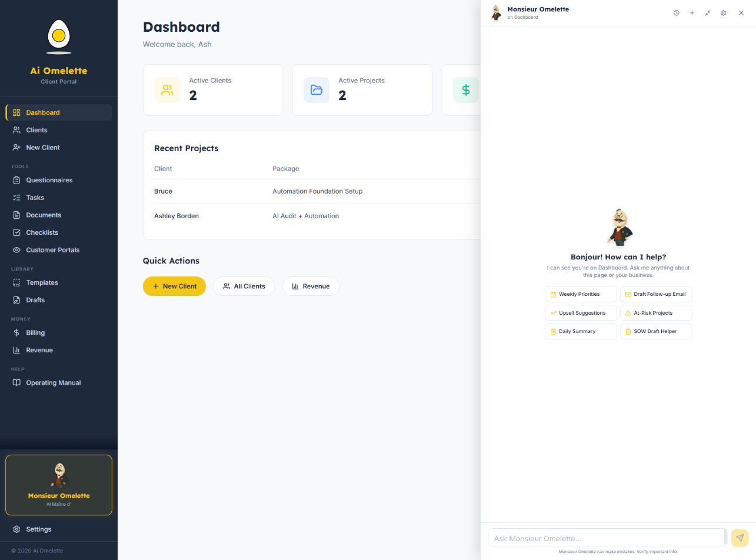756x560 pixels.
Task: Click the Drafts file icon in sidebar
Action: click(x=16, y=300)
